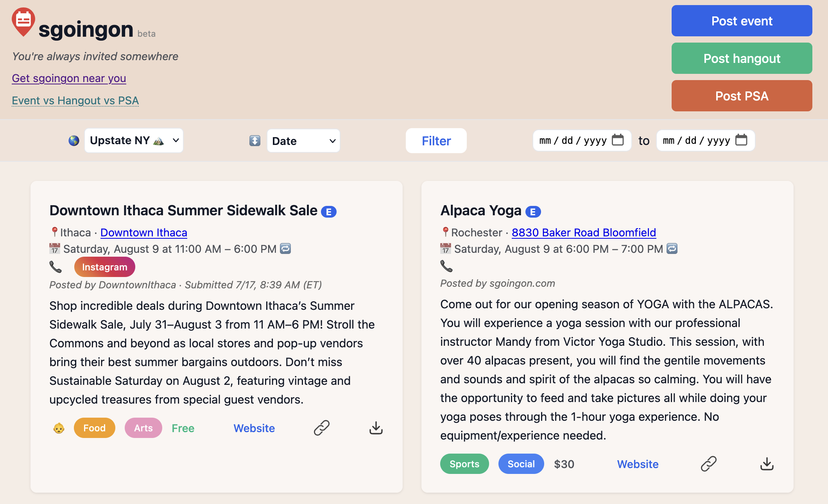The width and height of the screenshot is (828, 504).
Task: Click the sgoingon calendar pin logo
Action: coord(23,22)
